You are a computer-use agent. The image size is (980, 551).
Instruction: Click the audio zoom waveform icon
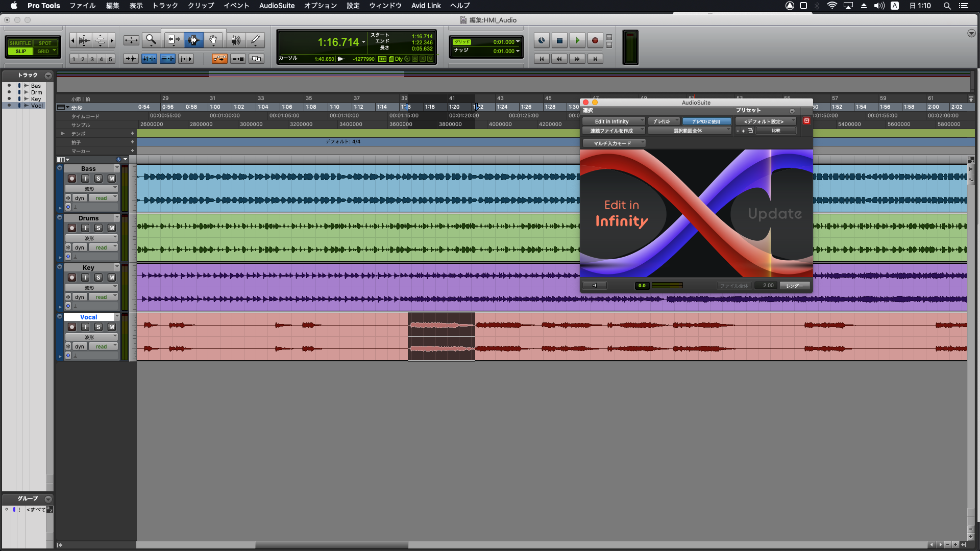(85, 40)
